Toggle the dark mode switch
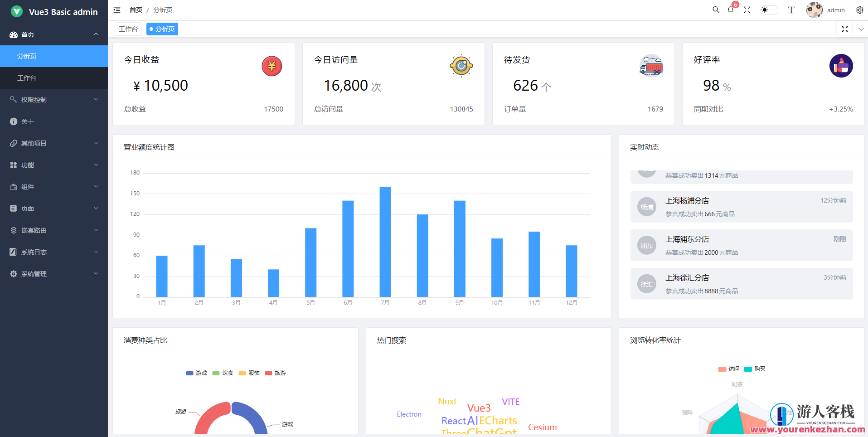 (769, 10)
